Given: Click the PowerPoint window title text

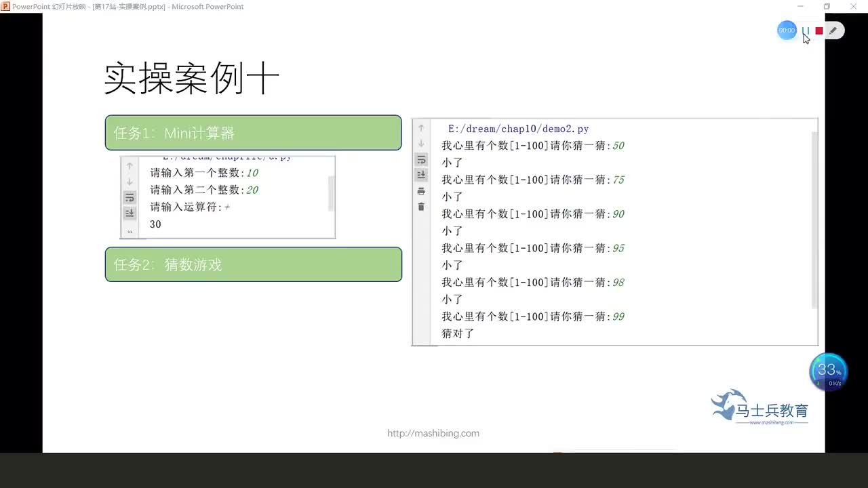Looking at the screenshot, I should click(128, 6).
